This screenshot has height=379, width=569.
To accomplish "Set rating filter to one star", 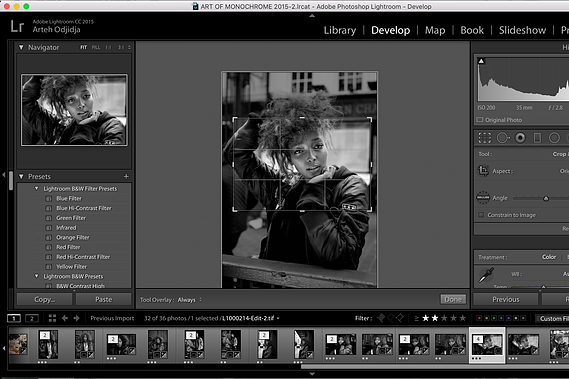I will tap(426, 318).
